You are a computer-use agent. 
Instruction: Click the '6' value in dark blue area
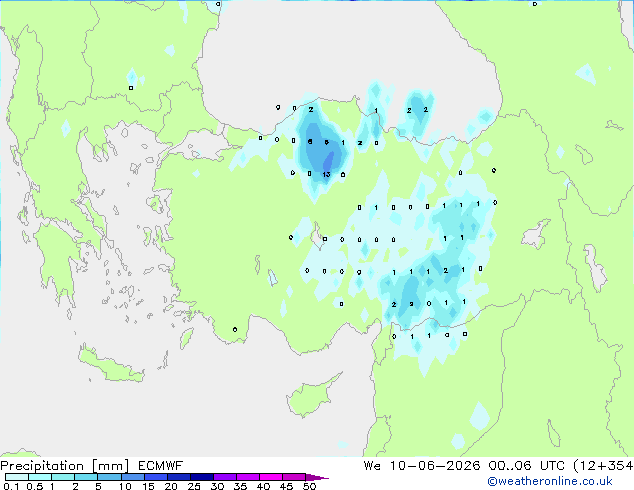(x=310, y=142)
